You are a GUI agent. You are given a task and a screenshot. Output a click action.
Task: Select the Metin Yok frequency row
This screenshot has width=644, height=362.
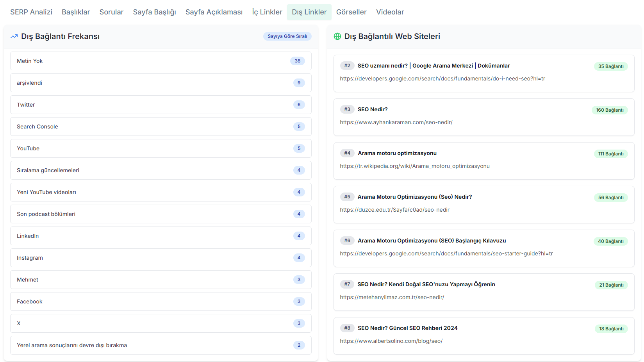click(x=161, y=61)
